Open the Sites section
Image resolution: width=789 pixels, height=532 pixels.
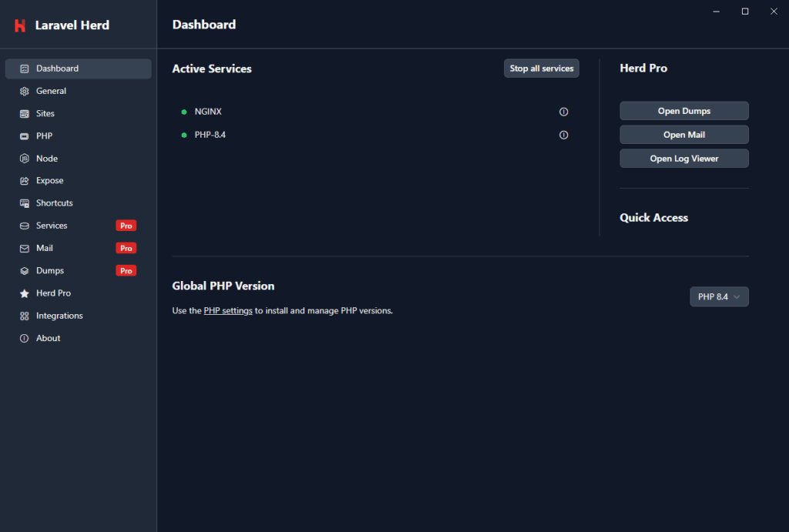point(78,114)
